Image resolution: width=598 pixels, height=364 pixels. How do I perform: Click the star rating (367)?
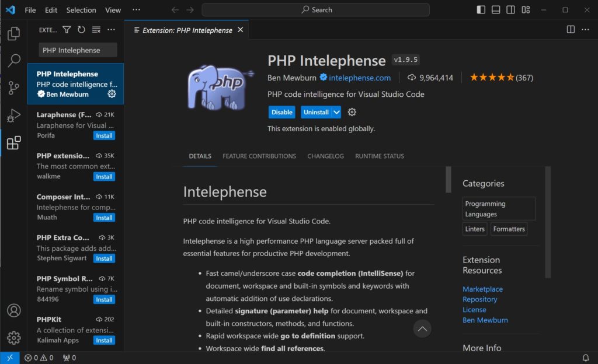pyautogui.click(x=501, y=78)
